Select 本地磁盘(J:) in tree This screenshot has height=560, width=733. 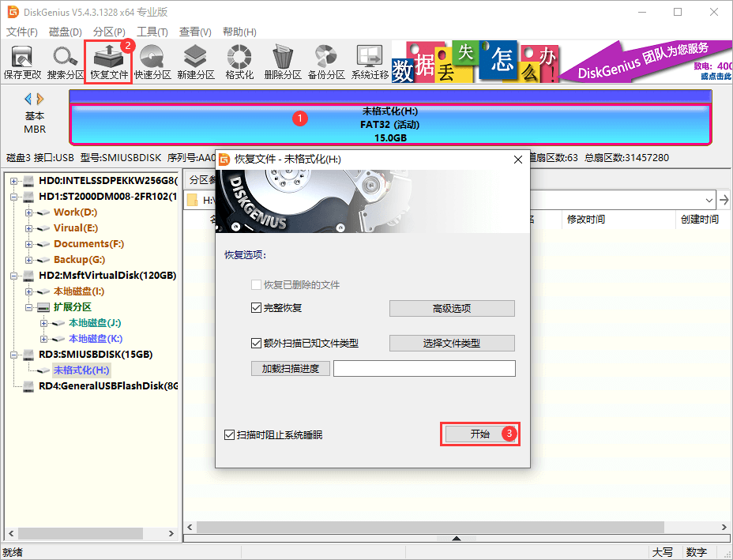tap(95, 323)
